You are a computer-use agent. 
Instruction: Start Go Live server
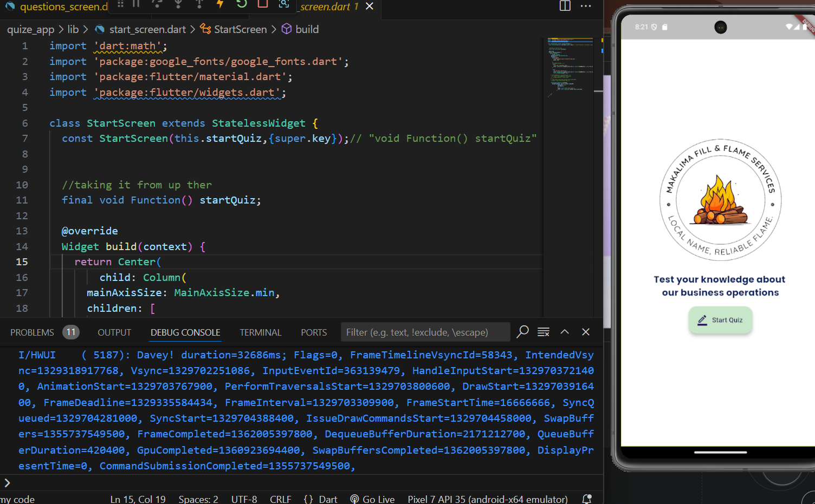click(372, 499)
